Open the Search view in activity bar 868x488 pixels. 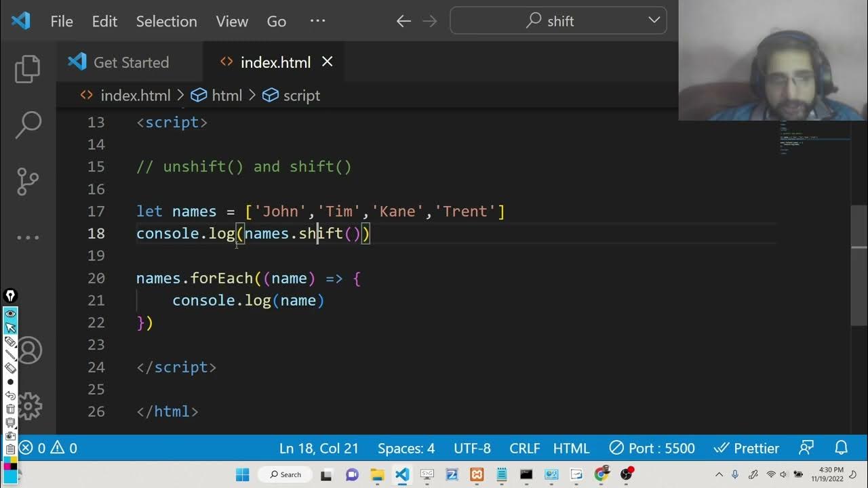(x=28, y=125)
